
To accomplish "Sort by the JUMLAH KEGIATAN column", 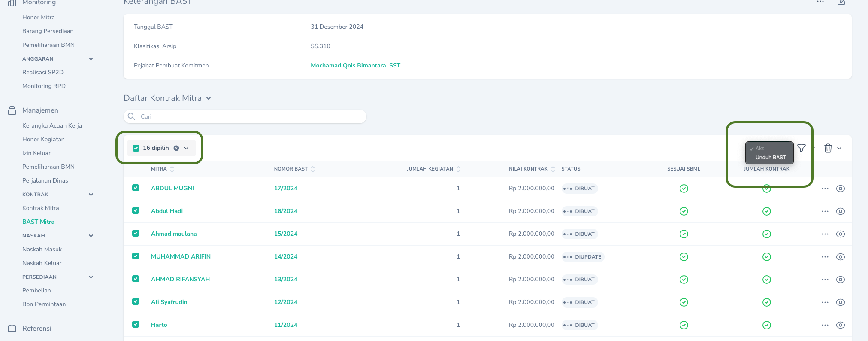I will coord(433,169).
